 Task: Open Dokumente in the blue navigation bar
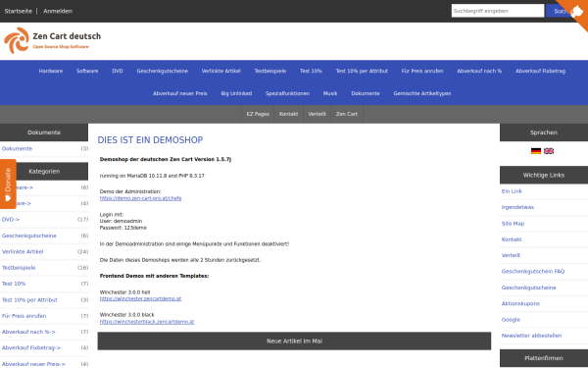point(366,93)
